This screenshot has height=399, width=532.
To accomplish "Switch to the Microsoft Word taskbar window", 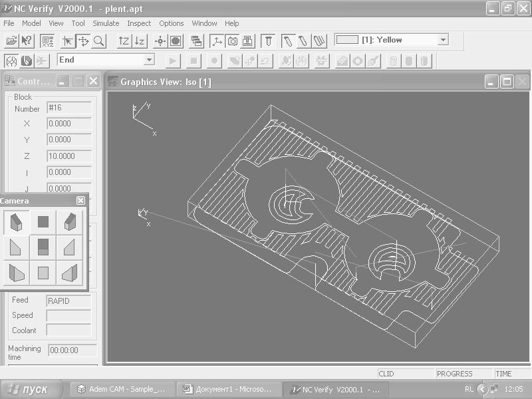I will (229, 389).
